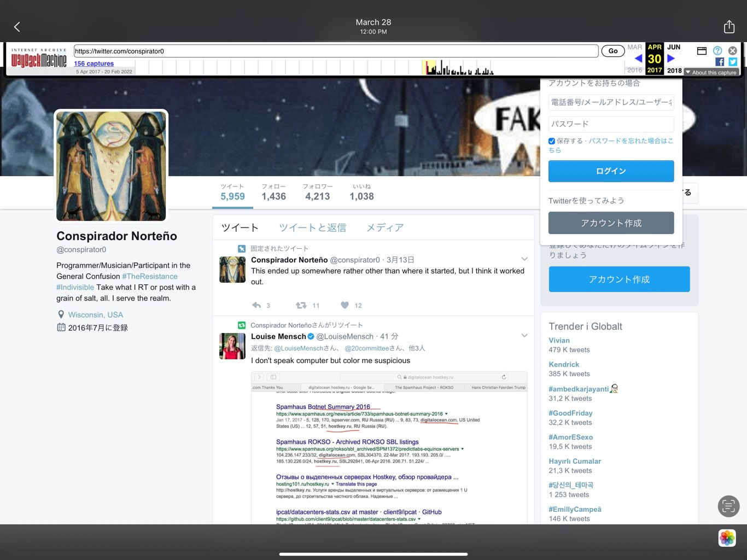Click the Wayback Machine logo
747x560 pixels.
39,58
